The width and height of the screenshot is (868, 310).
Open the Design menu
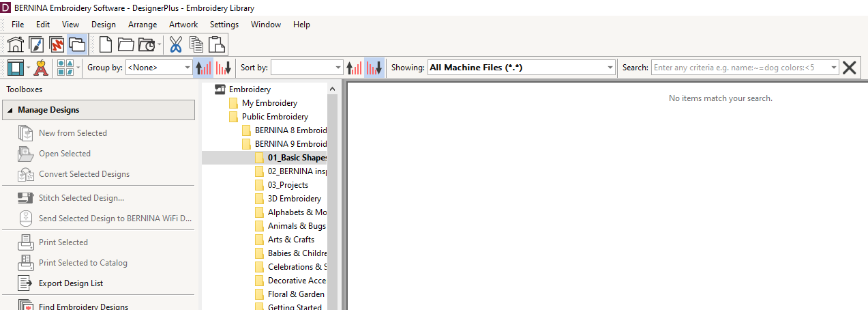[104, 25]
